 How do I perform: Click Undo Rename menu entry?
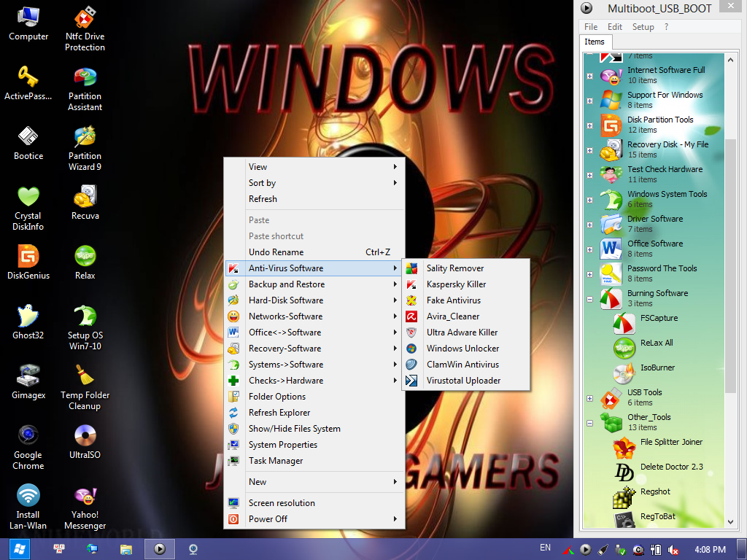pos(314,252)
